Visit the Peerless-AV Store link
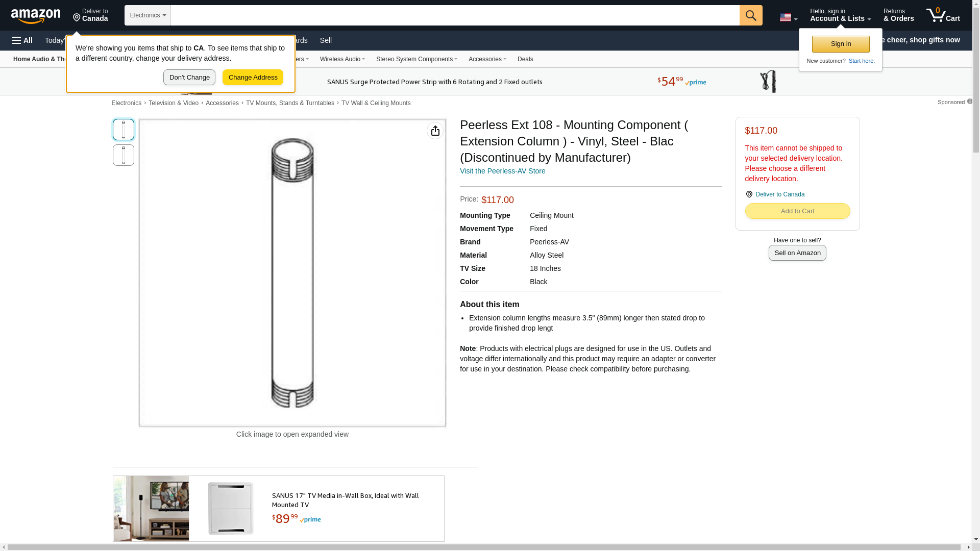This screenshot has height=551, width=980. tap(502, 171)
